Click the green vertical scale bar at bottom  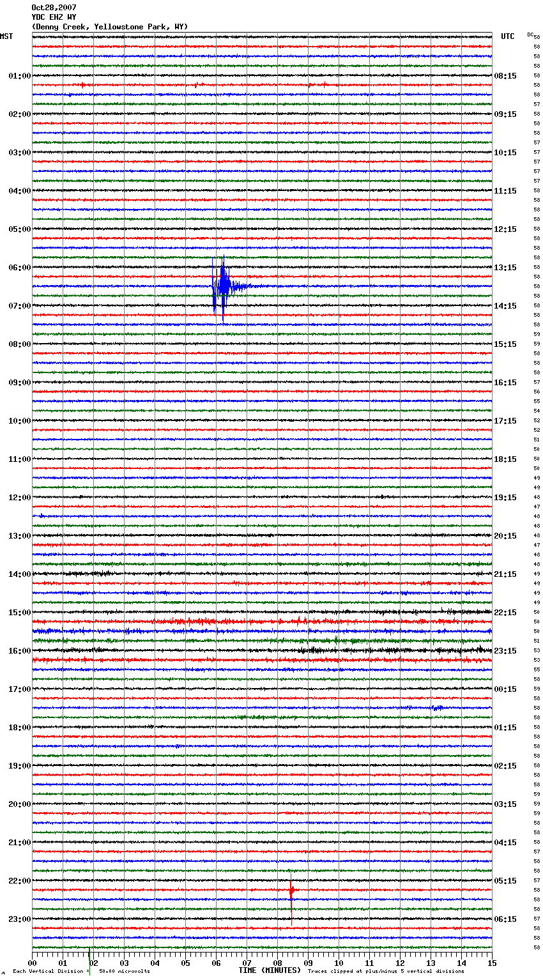[x=89, y=962]
